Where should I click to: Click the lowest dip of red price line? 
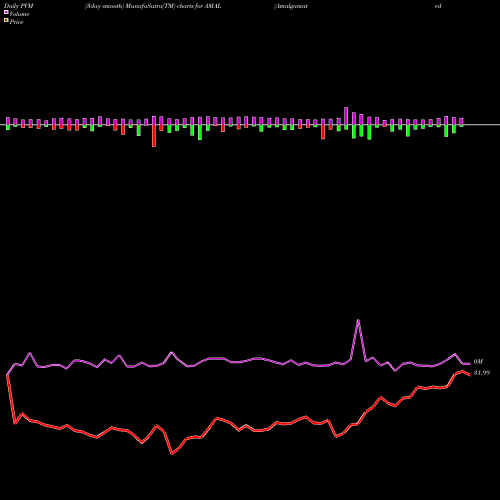(x=172, y=453)
